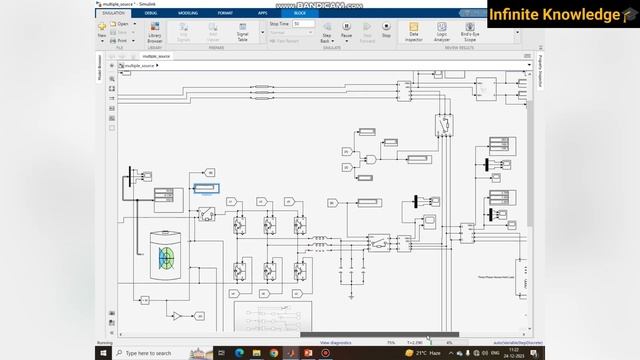Select the breaker block at top right
This screenshot has width=640, height=360.
(x=444, y=125)
